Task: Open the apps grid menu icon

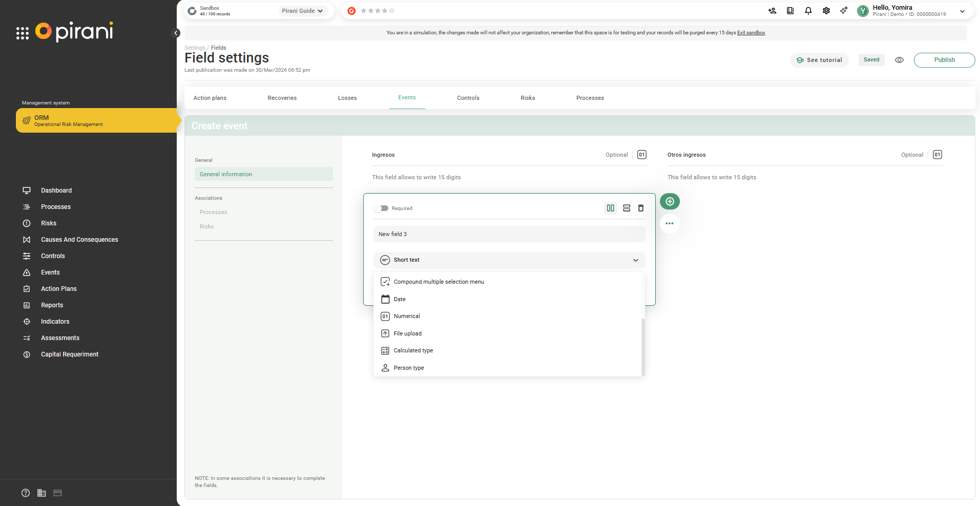Action: coord(23,33)
